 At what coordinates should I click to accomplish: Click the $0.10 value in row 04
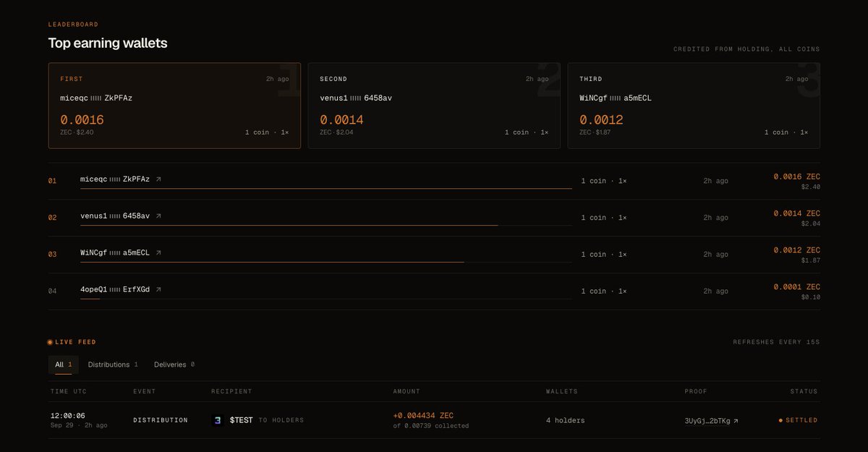811,297
